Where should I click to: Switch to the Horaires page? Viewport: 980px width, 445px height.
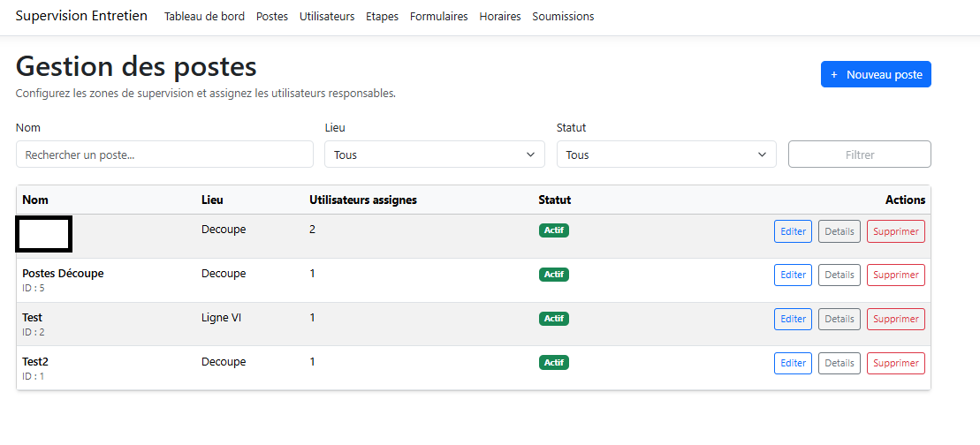coord(499,17)
